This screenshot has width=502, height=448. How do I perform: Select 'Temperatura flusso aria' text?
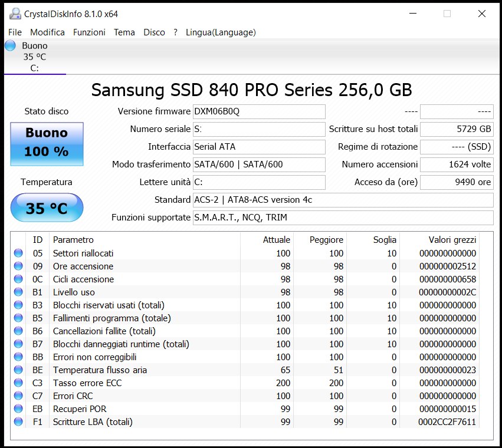click(100, 370)
